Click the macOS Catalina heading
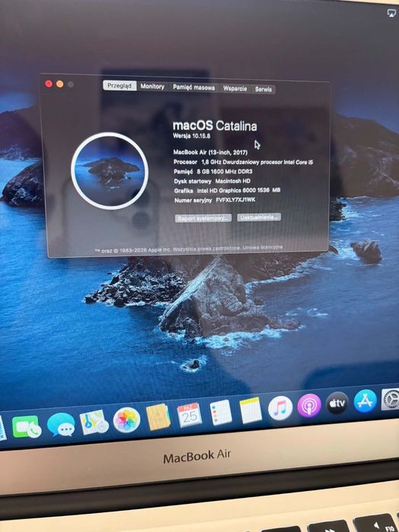The width and height of the screenshot is (399, 532). point(215,126)
